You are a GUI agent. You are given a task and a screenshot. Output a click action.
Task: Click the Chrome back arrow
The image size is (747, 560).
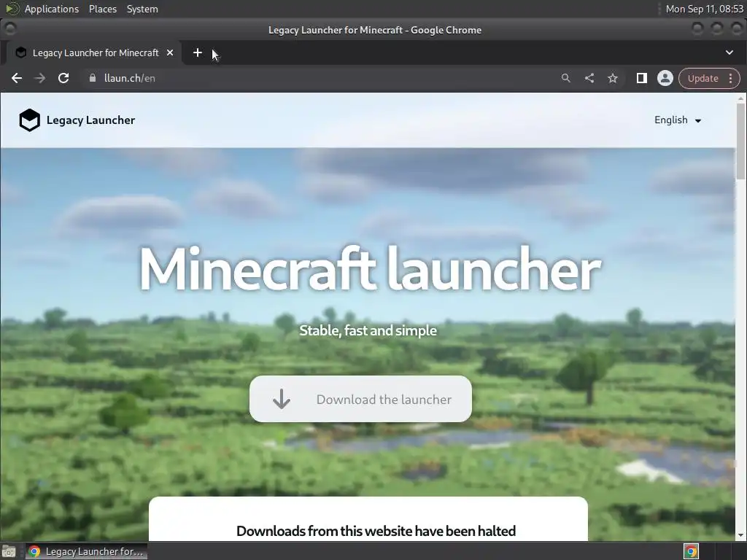click(x=17, y=78)
